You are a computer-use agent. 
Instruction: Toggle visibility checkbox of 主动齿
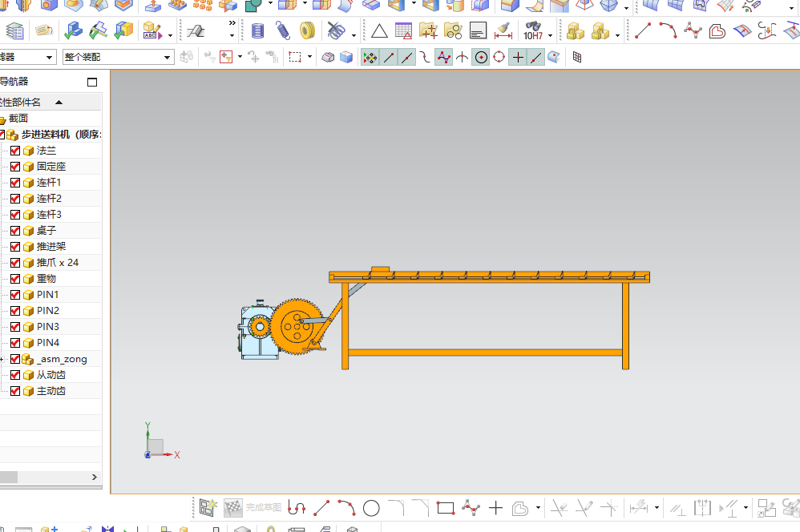point(15,391)
